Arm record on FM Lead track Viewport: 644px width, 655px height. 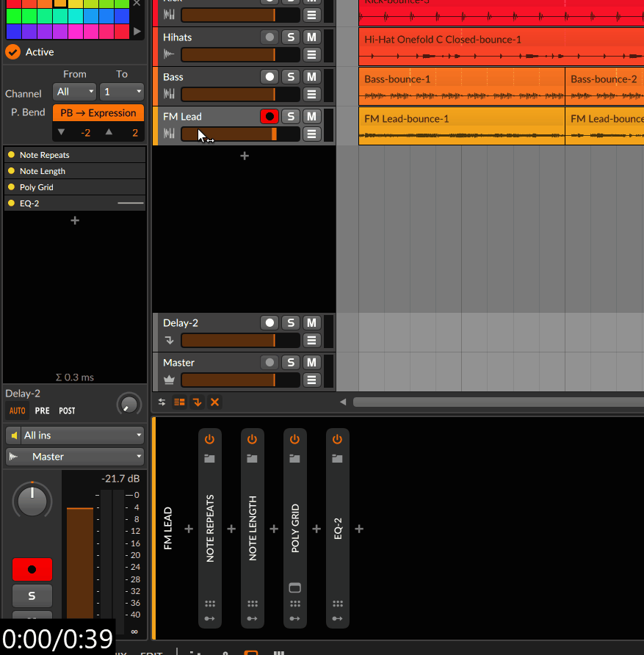click(269, 117)
